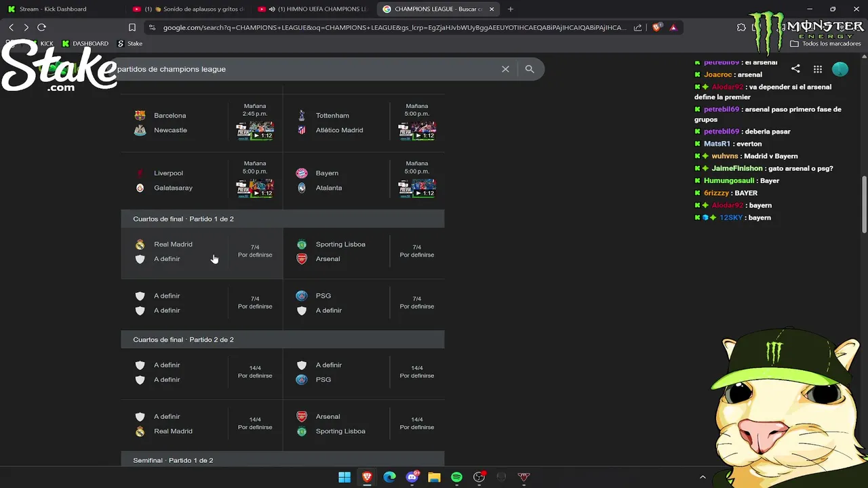Click the Semifinal Partido 1 de 2 header
Viewport: 868px width, 488px height.
click(x=283, y=460)
